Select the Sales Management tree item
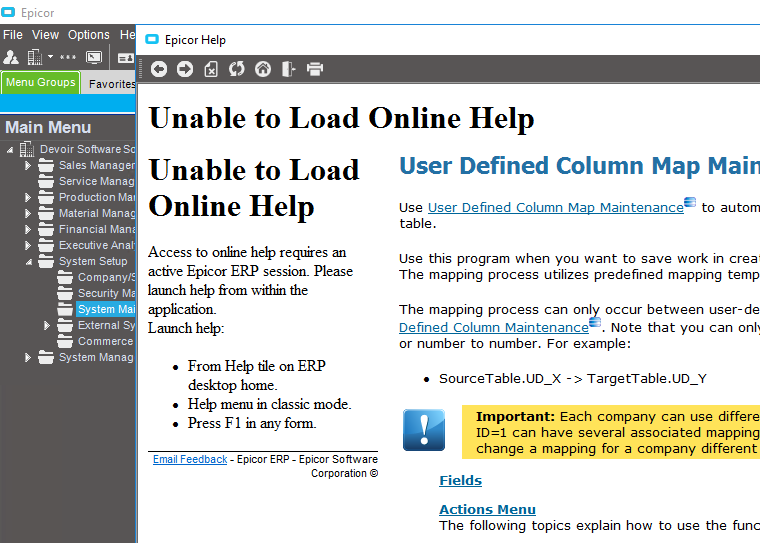Image resolution: width=760 pixels, height=543 pixels. [x=97, y=165]
